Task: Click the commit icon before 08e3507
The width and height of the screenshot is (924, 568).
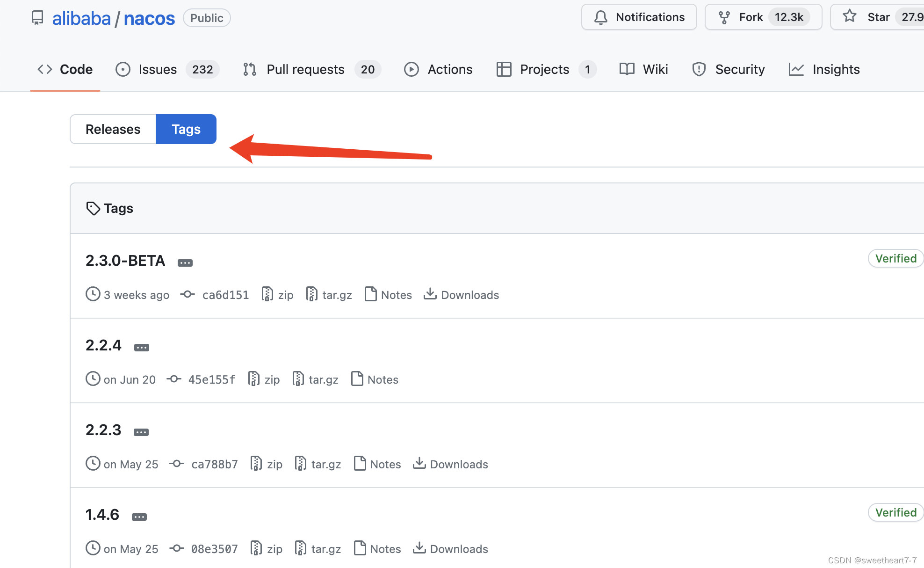Action: [177, 548]
